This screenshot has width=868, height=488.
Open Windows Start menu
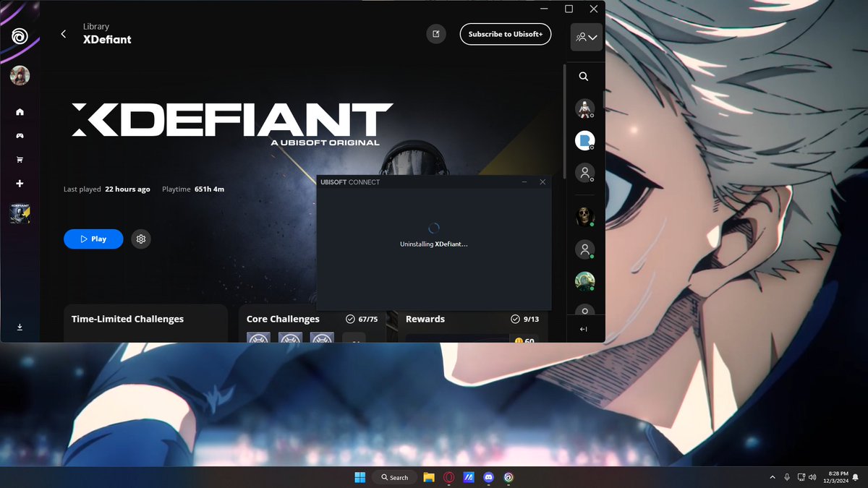coord(359,477)
